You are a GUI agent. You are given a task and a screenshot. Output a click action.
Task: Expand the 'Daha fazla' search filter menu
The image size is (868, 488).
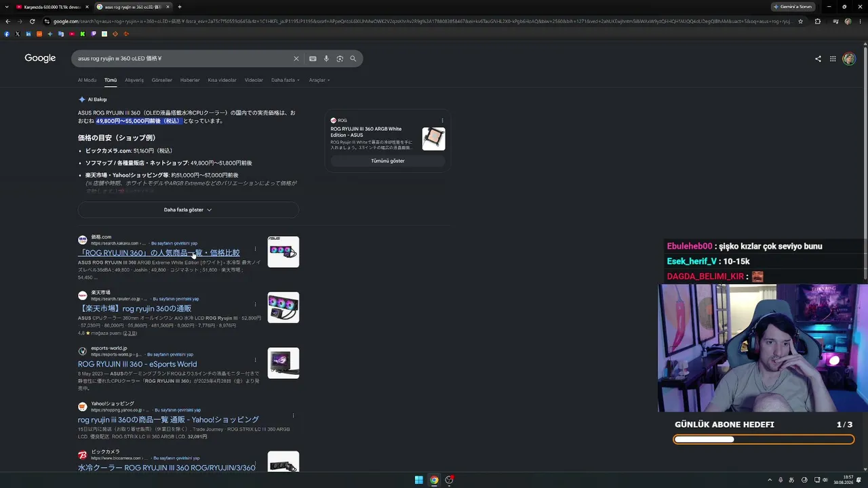[x=285, y=80]
